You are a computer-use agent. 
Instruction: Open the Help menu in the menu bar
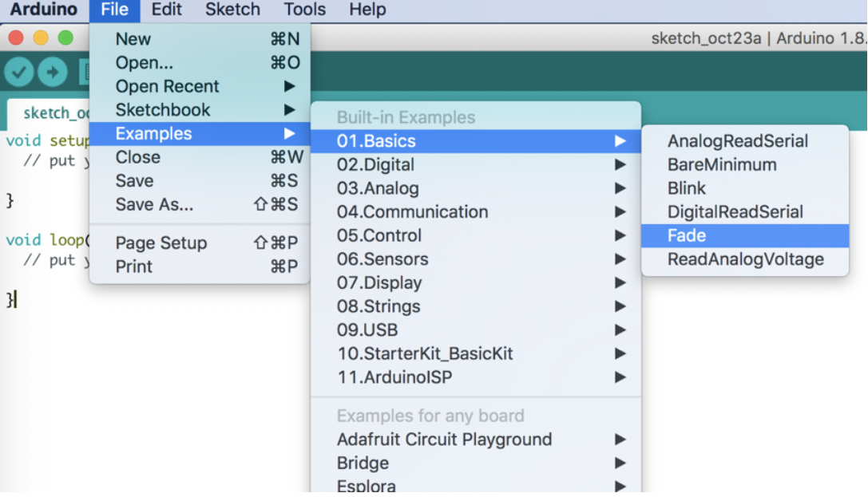pos(367,10)
